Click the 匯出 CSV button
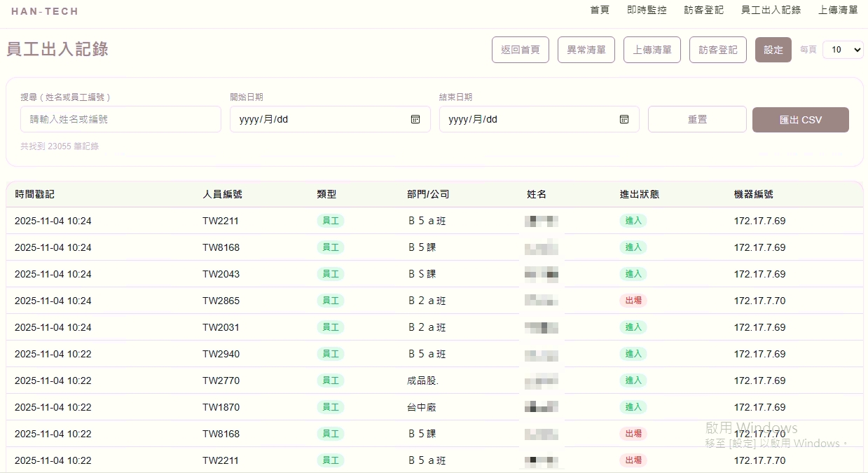Image resolution: width=868 pixels, height=473 pixels. coord(800,119)
